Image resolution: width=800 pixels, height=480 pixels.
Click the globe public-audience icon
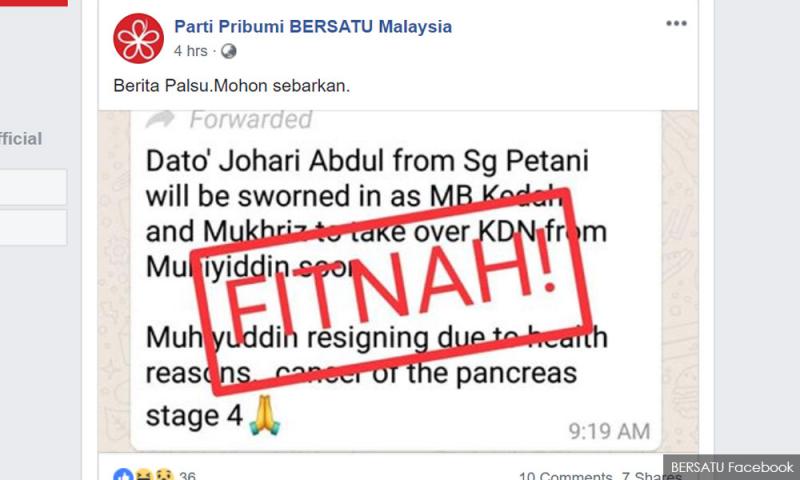pyautogui.click(x=229, y=51)
